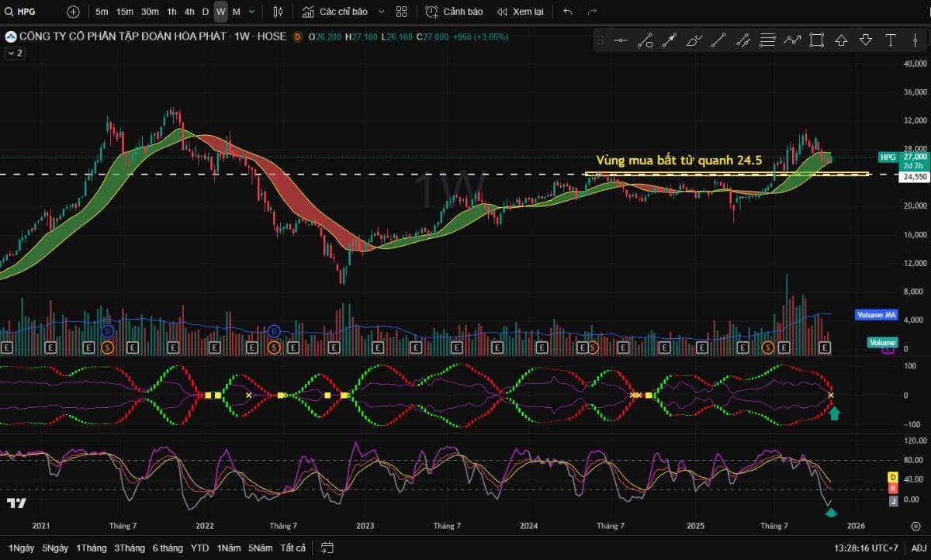This screenshot has height=560, width=931.
Task: Add symbol with the plus circle icon
Action: coord(73,12)
